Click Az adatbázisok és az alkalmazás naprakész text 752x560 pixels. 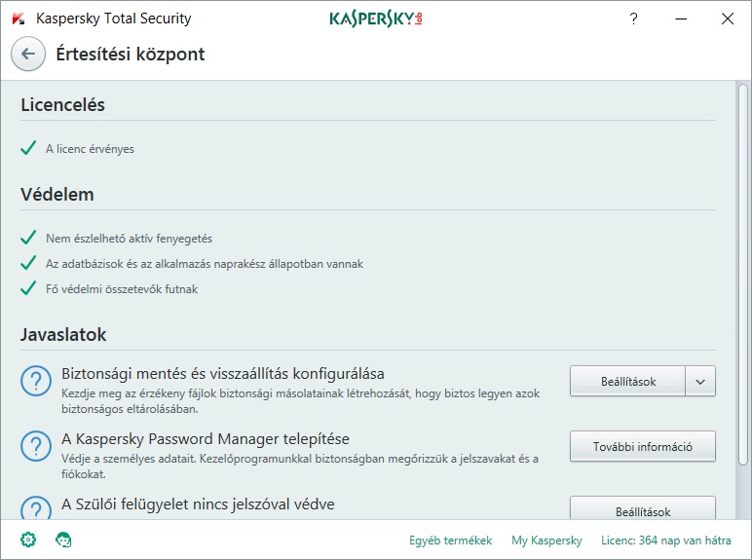(x=205, y=264)
